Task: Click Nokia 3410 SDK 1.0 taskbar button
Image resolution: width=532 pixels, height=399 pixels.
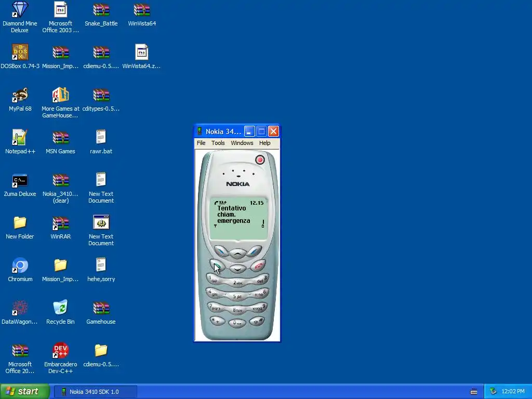Action: tap(96, 392)
